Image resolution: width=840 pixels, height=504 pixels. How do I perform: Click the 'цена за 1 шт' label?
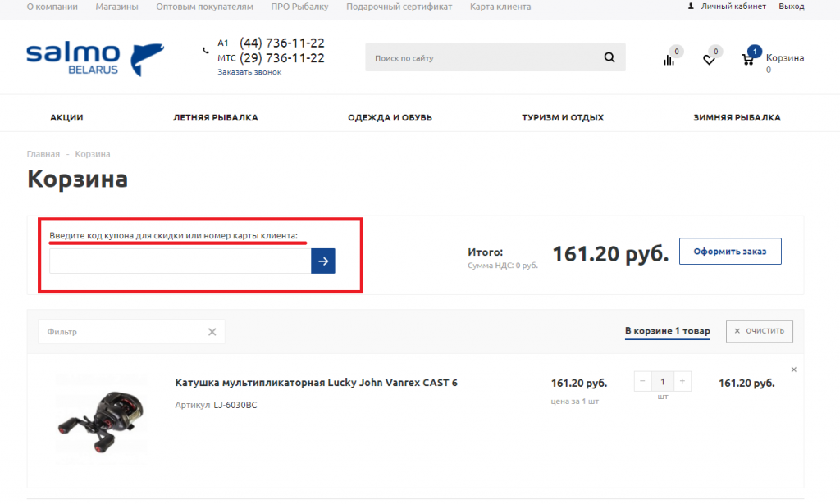(575, 402)
